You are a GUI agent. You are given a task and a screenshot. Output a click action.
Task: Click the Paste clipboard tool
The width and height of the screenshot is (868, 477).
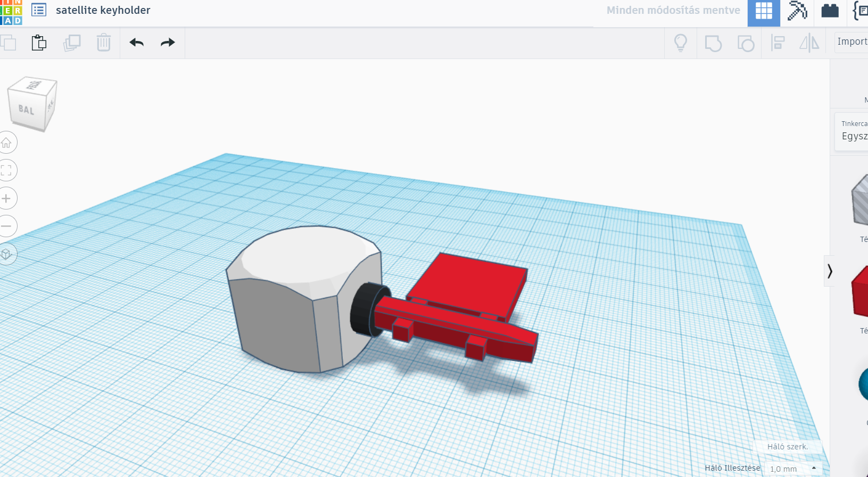click(39, 43)
